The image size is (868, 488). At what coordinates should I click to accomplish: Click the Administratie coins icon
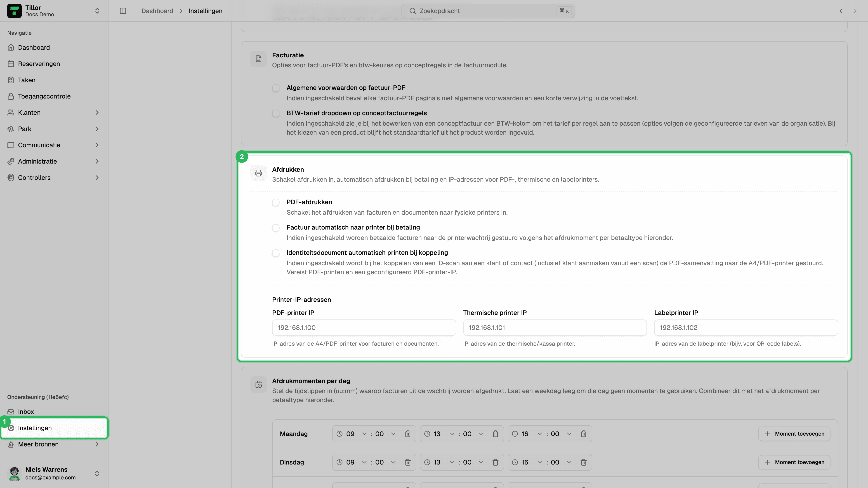coord(11,161)
